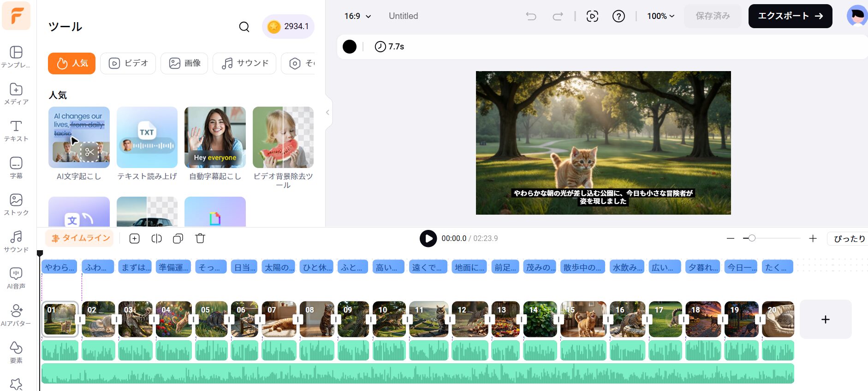Open the help question mark icon
Viewport: 868px width, 391px height.
click(x=618, y=16)
